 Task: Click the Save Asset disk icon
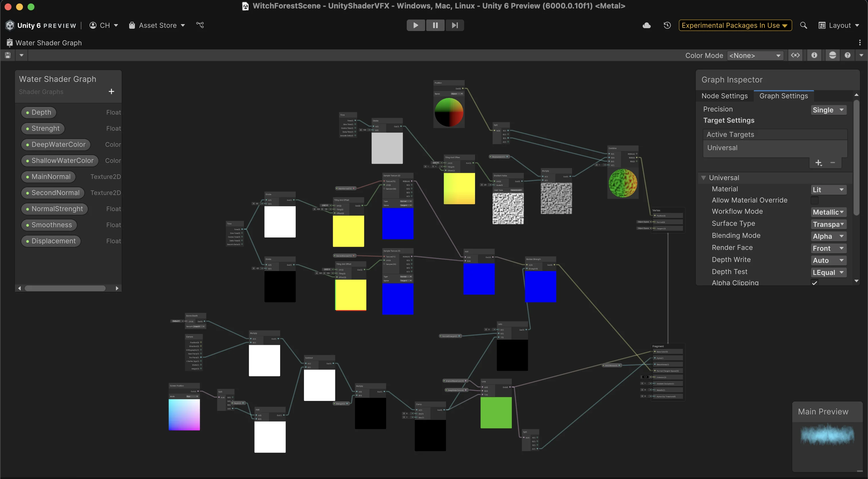8,55
